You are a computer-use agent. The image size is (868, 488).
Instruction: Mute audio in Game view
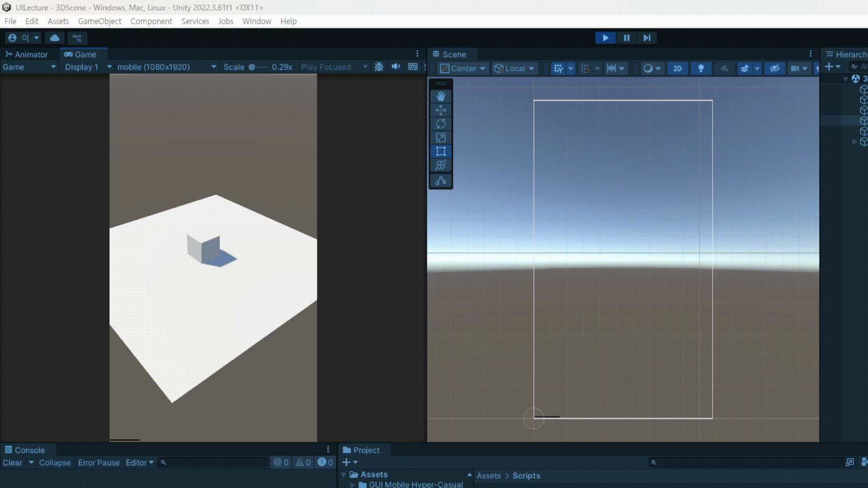pos(396,67)
